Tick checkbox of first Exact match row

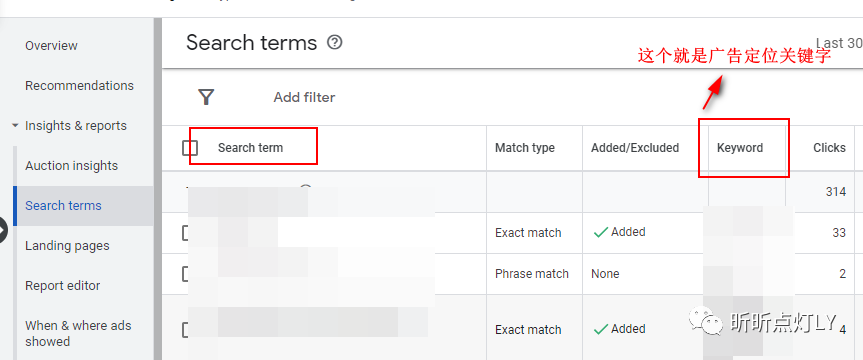[185, 233]
